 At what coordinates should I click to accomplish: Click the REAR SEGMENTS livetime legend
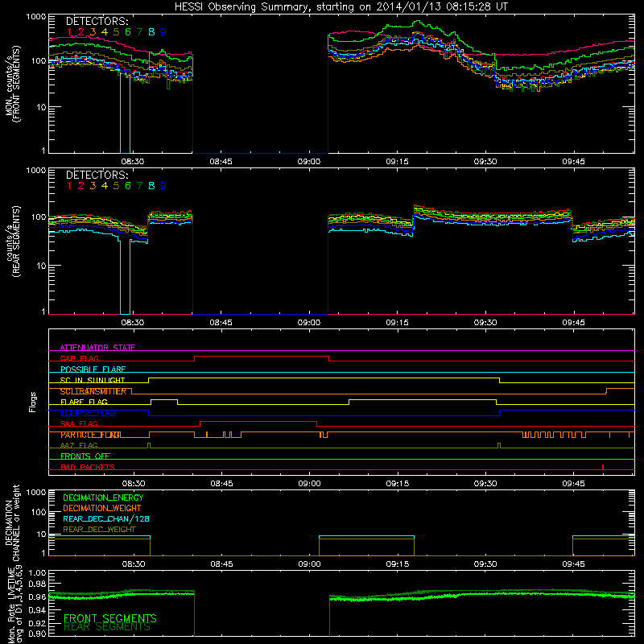coord(107,627)
